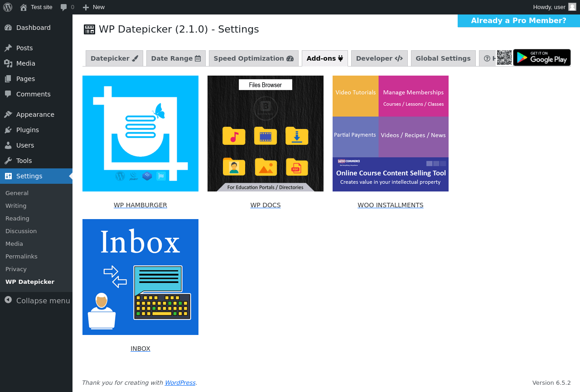Click the Dashboard gauge icon
Viewport: 580px width, 392px height.
pyautogui.click(x=8, y=28)
